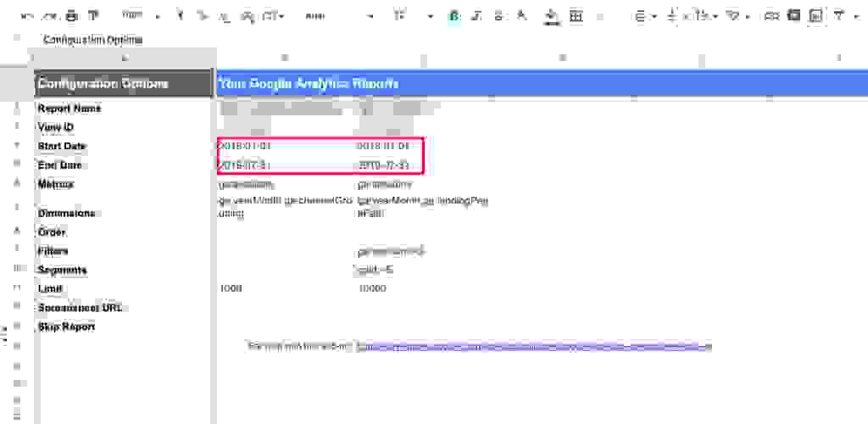Select the Report Name label cell
Viewport: 868px width, 424px height.
tap(123, 109)
